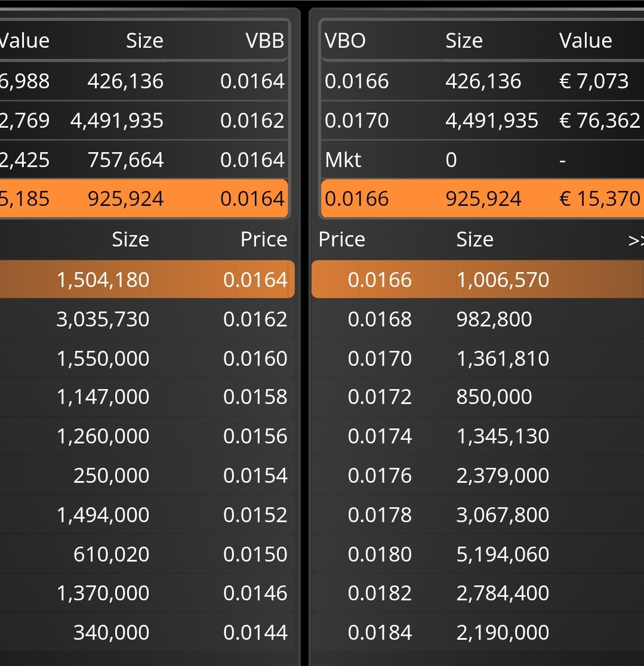This screenshot has height=666, width=644.
Task: Select the VBB column header
Action: 264,41
